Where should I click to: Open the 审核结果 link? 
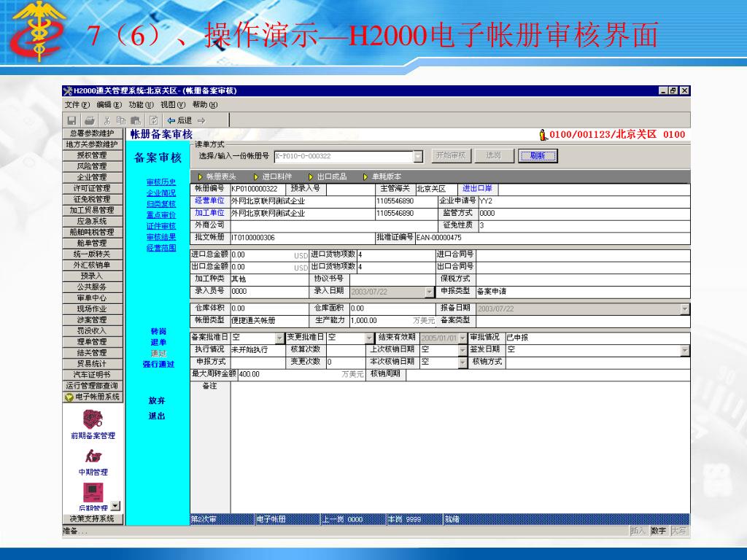161,237
